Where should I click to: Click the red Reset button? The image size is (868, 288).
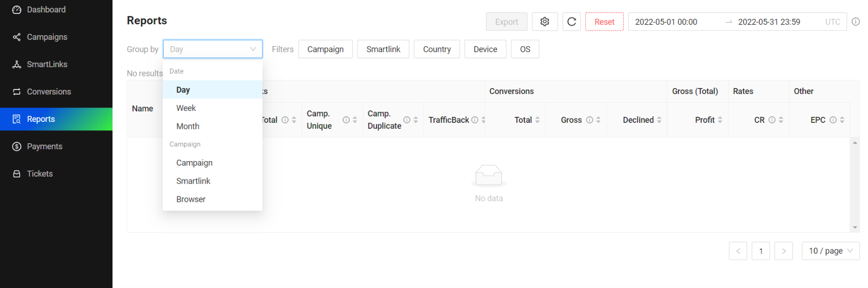pos(604,22)
